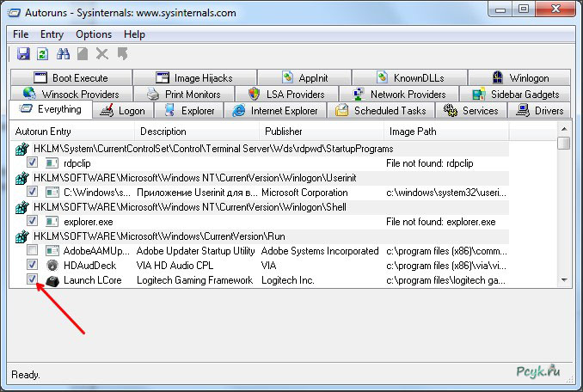The width and height of the screenshot is (583, 392).
Task: Open the AppInit tab
Action: [304, 77]
